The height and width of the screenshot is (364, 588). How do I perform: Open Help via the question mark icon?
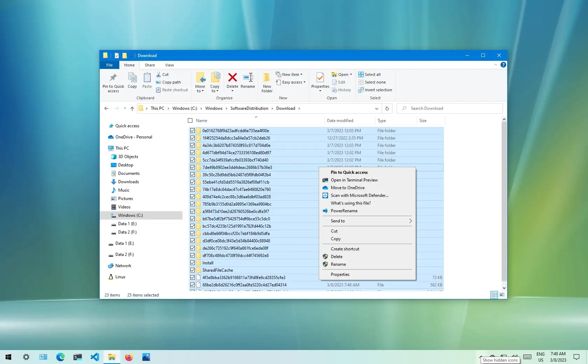click(x=503, y=65)
